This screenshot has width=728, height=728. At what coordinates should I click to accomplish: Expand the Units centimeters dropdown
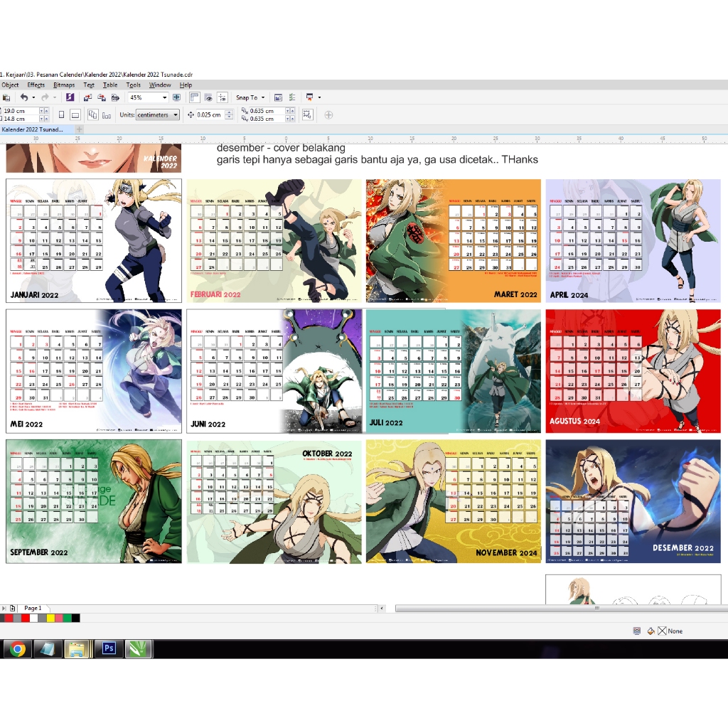176,114
